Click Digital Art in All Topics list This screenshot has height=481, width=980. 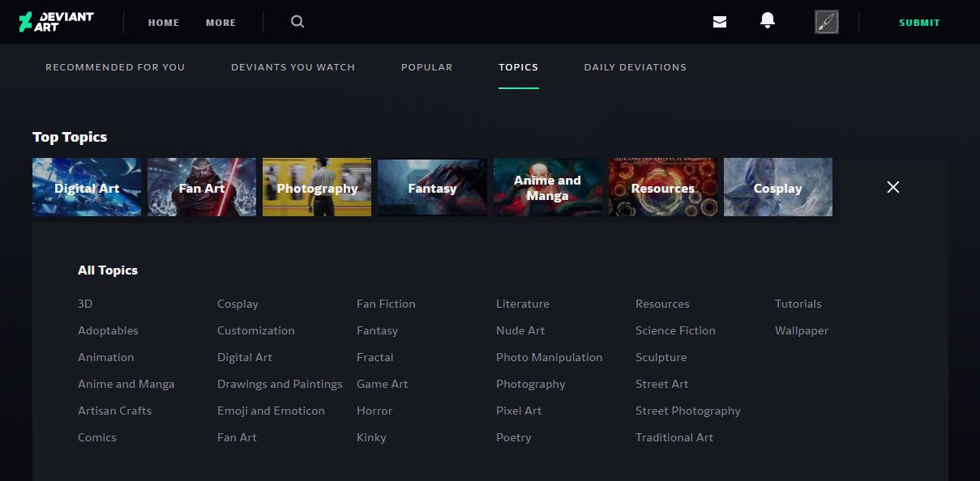point(245,357)
